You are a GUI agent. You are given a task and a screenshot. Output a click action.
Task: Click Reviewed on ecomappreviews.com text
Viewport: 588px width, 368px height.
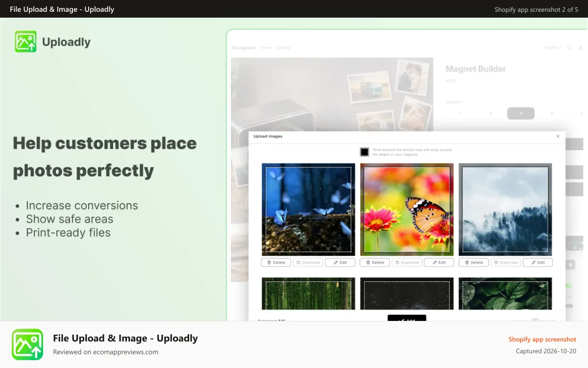105,352
